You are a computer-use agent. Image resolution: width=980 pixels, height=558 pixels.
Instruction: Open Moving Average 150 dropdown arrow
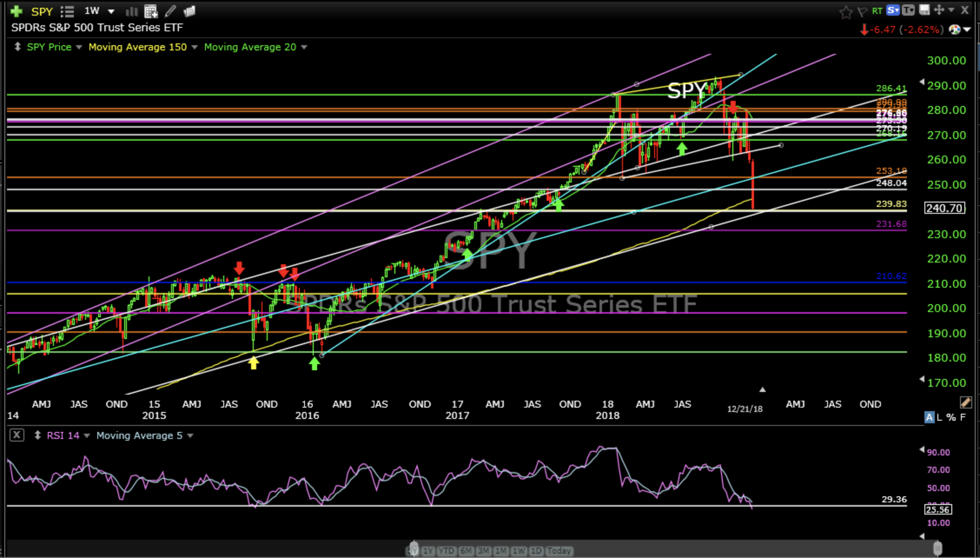click(x=194, y=47)
